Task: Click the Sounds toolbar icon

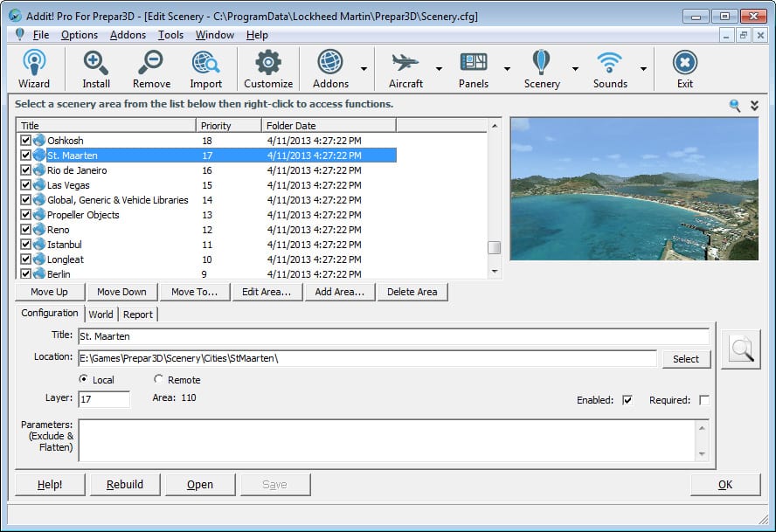Action: pos(610,69)
